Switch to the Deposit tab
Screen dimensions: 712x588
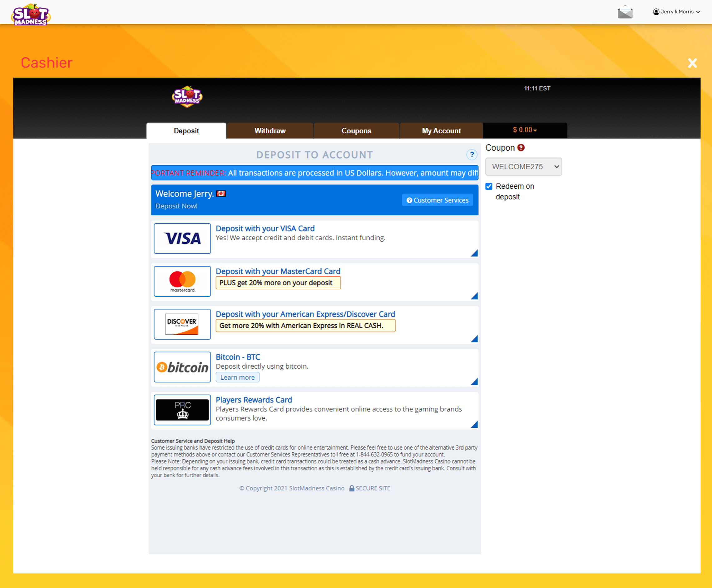(186, 131)
